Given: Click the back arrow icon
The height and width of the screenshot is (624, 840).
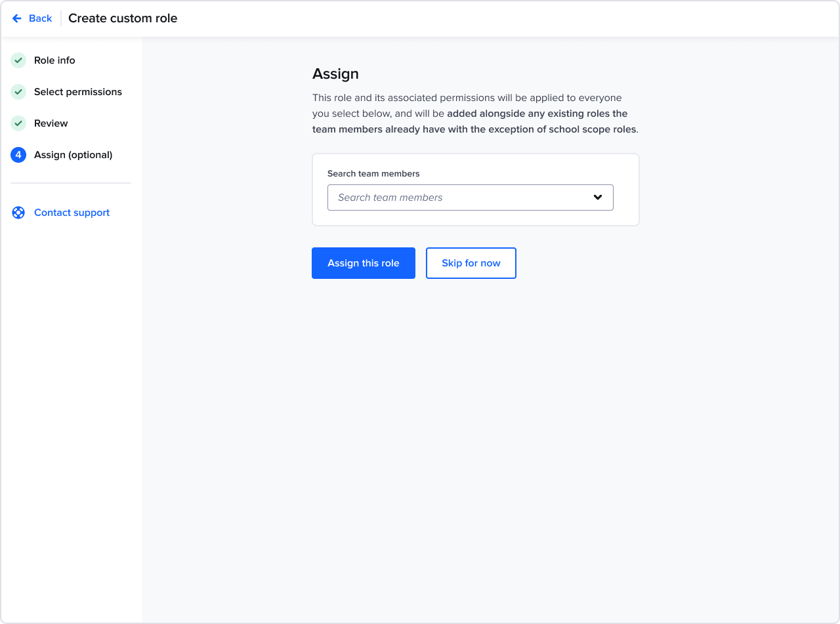Looking at the screenshot, I should (17, 18).
